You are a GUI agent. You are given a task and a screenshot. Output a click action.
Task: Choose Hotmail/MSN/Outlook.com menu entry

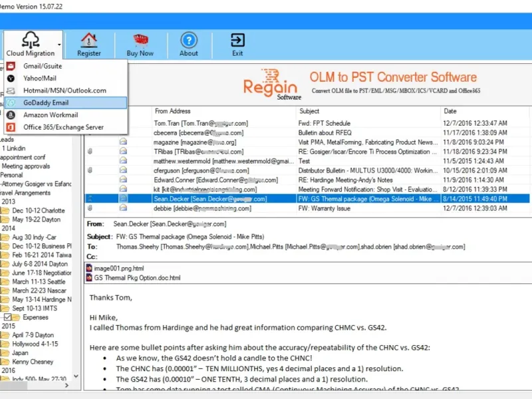(66, 90)
